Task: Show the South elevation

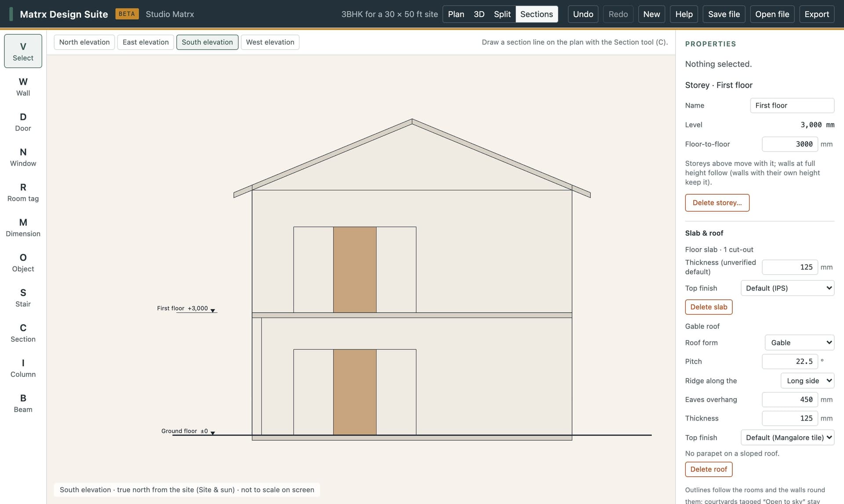Action: tap(207, 42)
